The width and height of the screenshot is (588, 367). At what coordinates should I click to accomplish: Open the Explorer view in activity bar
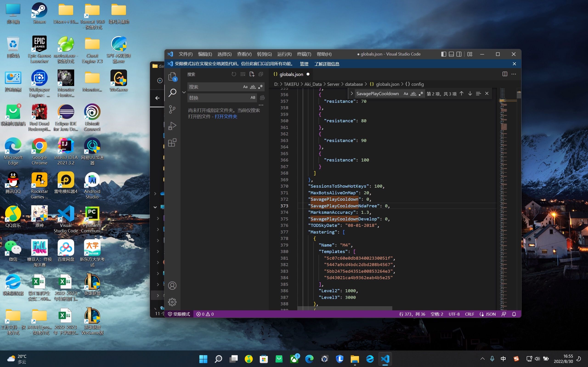tap(172, 76)
